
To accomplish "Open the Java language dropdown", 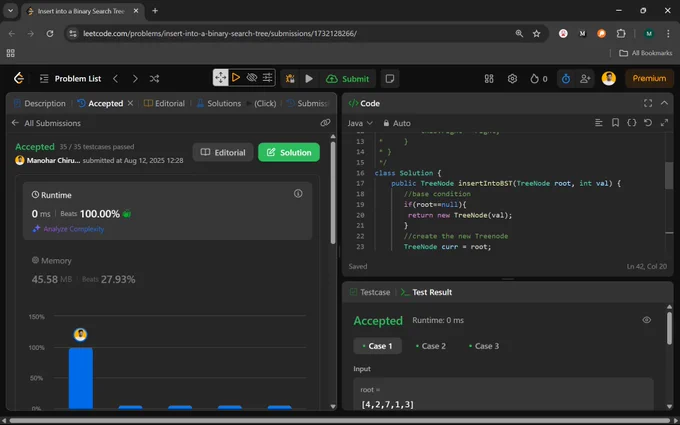I will 360,123.
